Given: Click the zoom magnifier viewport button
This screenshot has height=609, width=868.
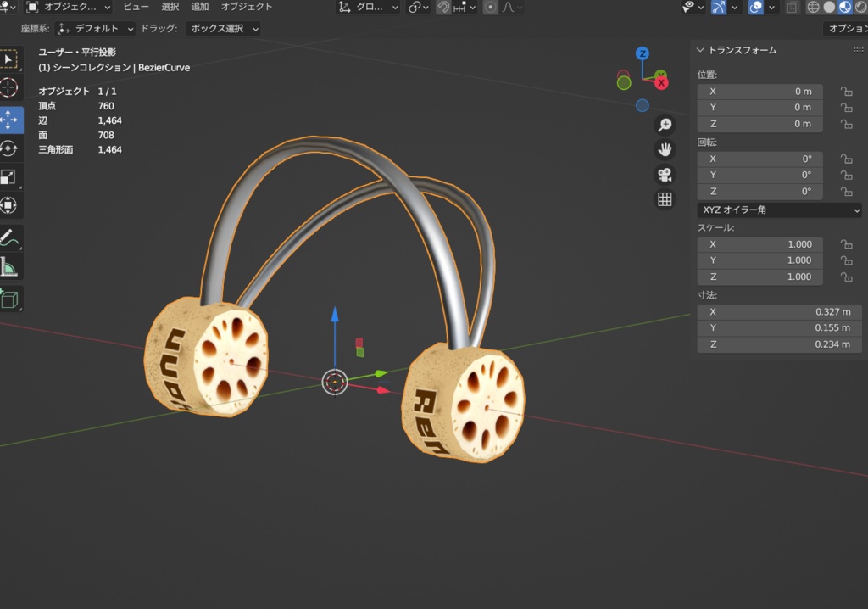Looking at the screenshot, I should pos(665,125).
